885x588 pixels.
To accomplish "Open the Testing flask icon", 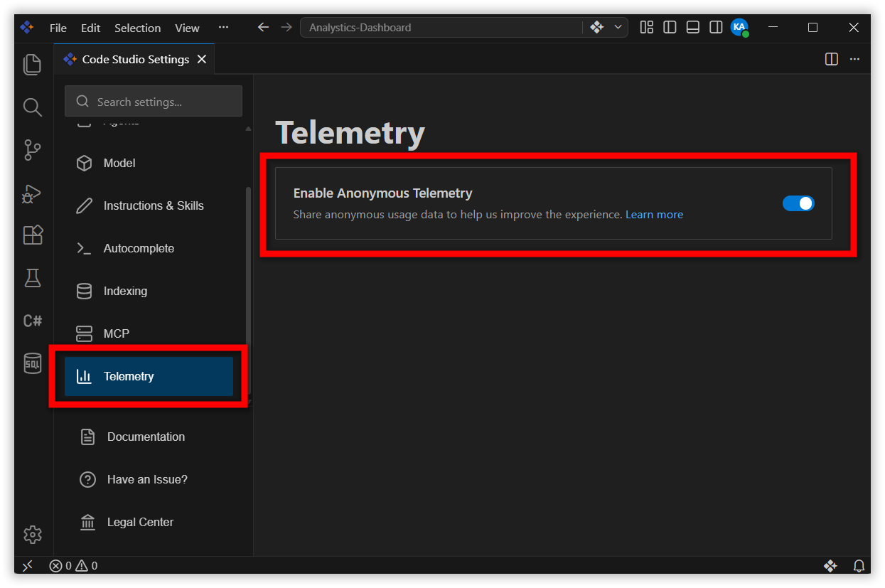I will click(x=33, y=278).
